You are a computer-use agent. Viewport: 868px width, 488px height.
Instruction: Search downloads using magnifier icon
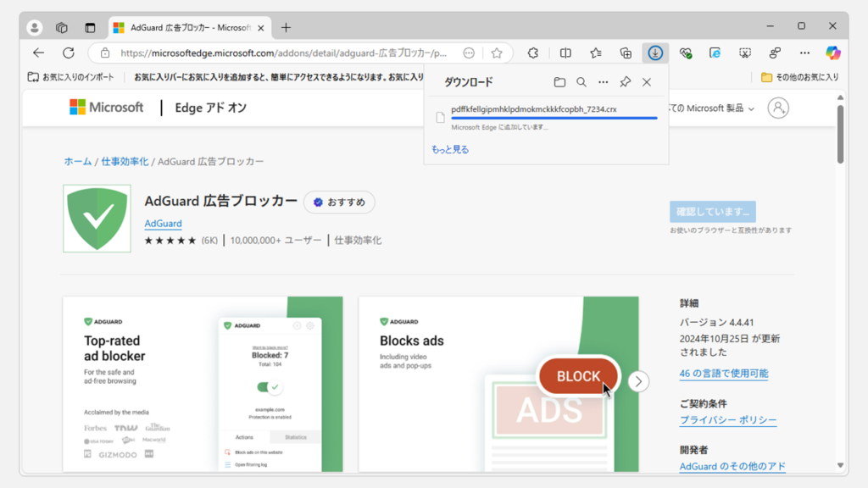[x=581, y=82]
